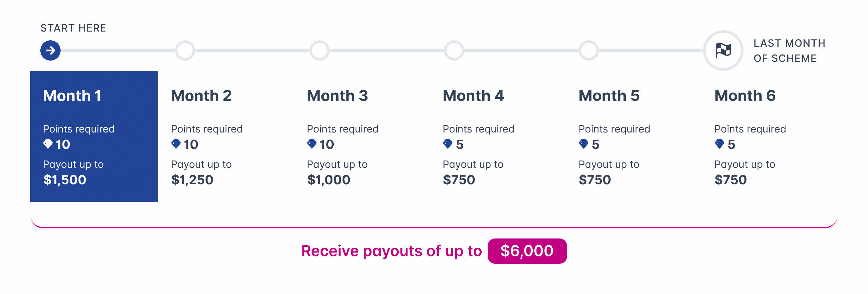Click the $1,250 payout amount
Image resolution: width=868 pixels, height=294 pixels.
point(192,180)
